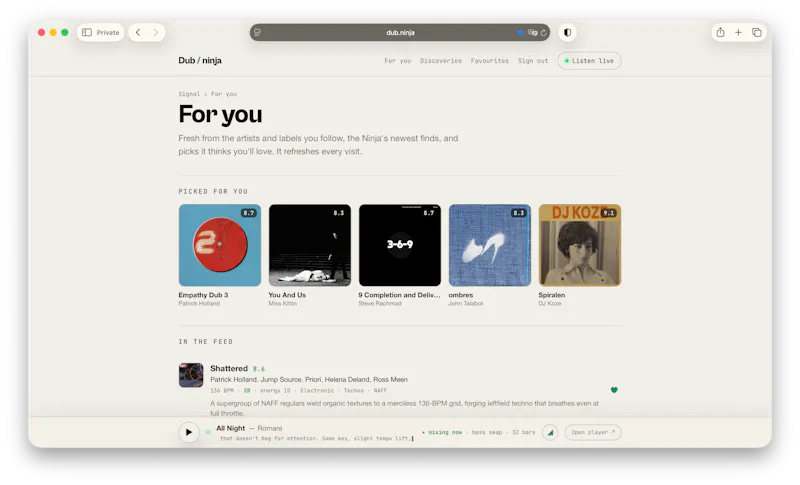Mute the tab audio speaker icon
800x485 pixels.
[x=520, y=32]
